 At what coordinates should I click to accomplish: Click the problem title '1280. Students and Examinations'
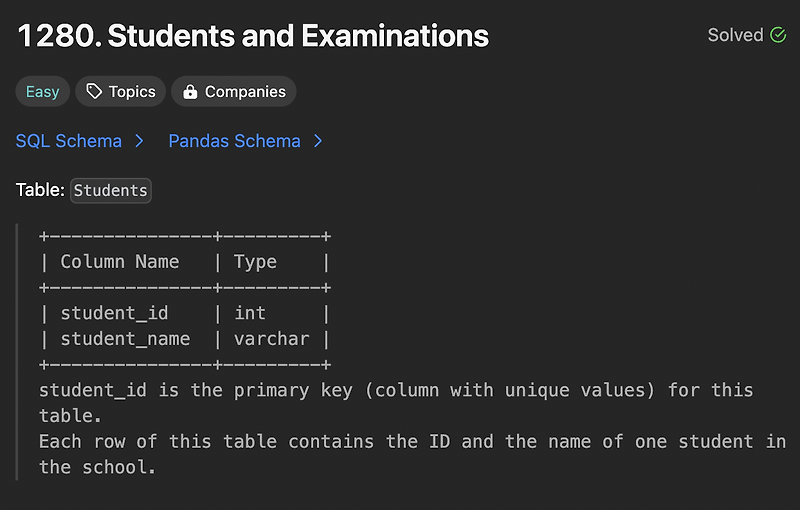(x=253, y=37)
